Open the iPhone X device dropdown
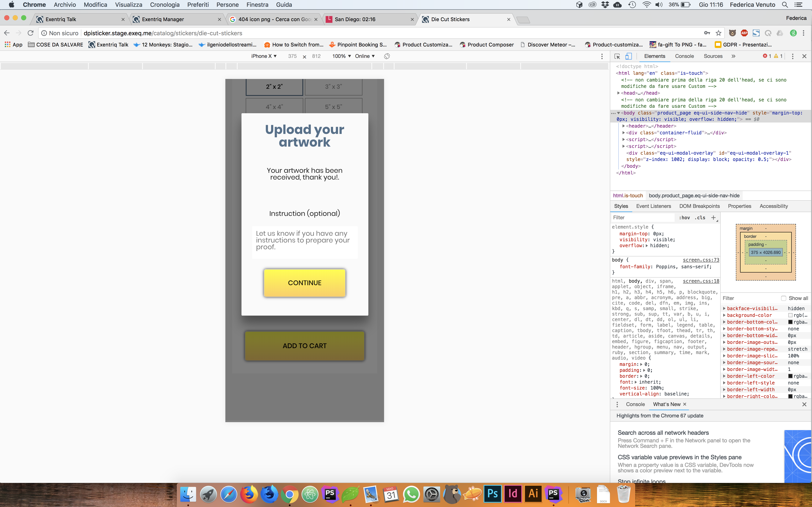Image resolution: width=812 pixels, height=507 pixels. 264,56
